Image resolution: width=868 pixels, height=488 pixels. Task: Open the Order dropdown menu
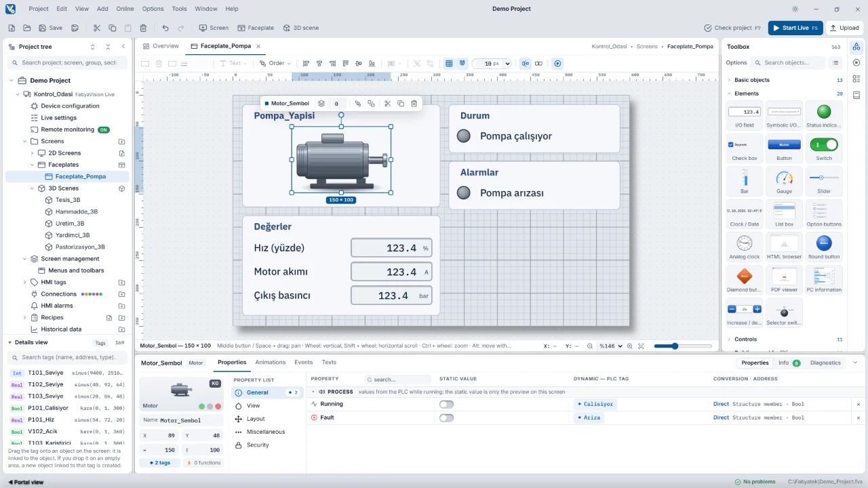click(x=275, y=63)
